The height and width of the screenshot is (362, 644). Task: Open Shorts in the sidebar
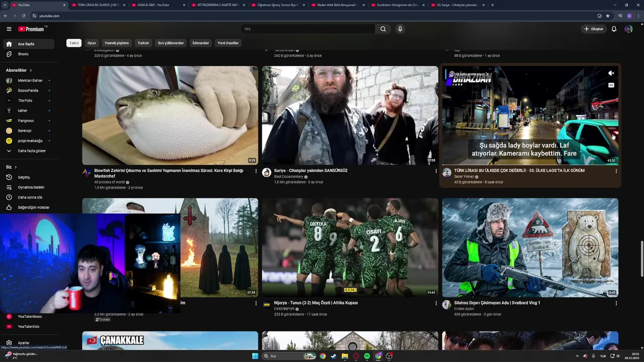tap(29, 54)
